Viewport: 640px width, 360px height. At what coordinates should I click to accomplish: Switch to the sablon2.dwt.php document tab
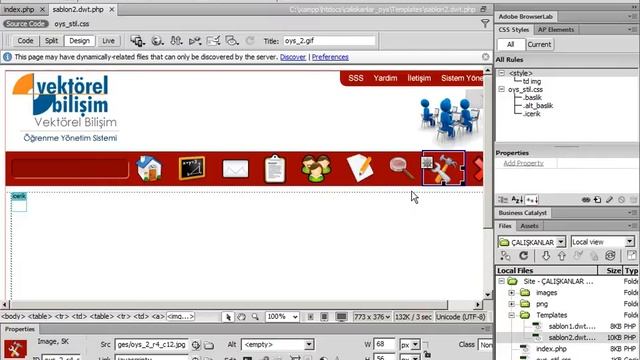click(x=78, y=9)
